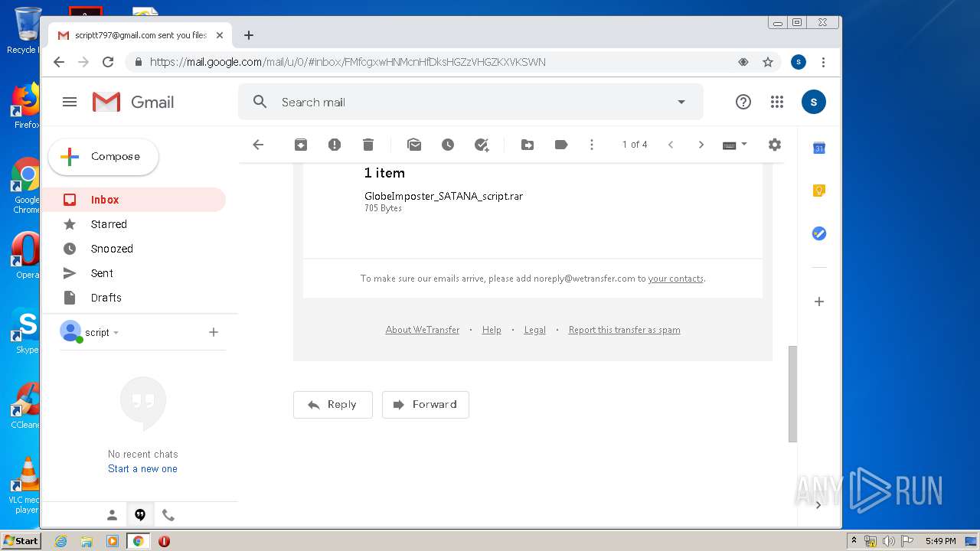Image resolution: width=980 pixels, height=551 pixels.
Task: Snooze this email with clock icon
Action: 448,145
